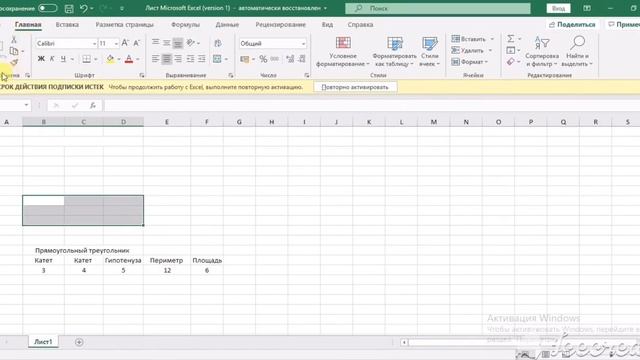The width and height of the screenshot is (640, 360).
Task: Click into the Поиск search box
Action: tap(438, 8)
